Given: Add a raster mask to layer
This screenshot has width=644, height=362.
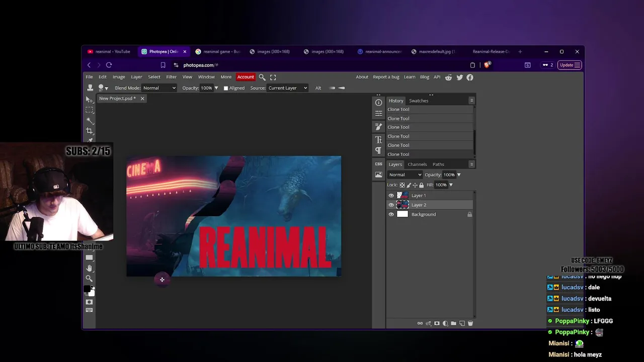Looking at the screenshot, I should (x=437, y=323).
